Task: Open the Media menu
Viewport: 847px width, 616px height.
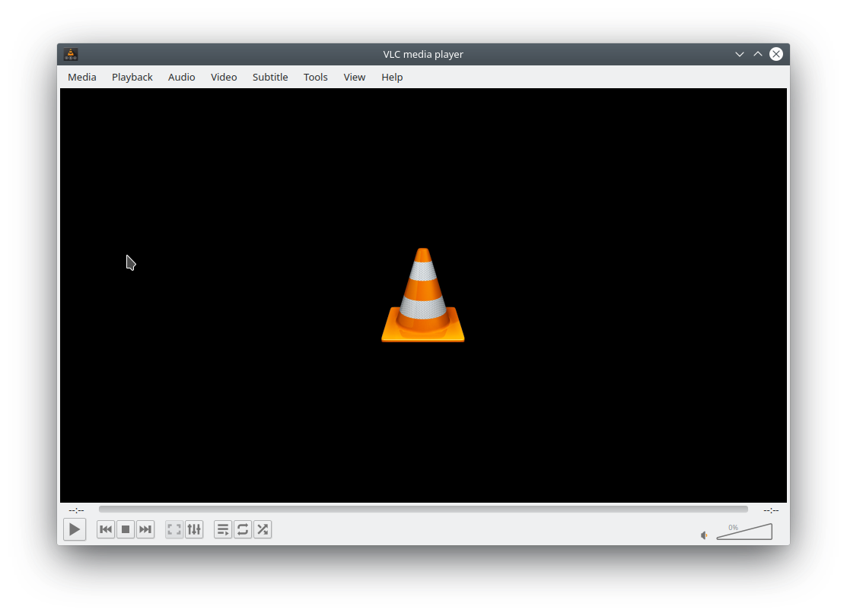Action: [82, 78]
